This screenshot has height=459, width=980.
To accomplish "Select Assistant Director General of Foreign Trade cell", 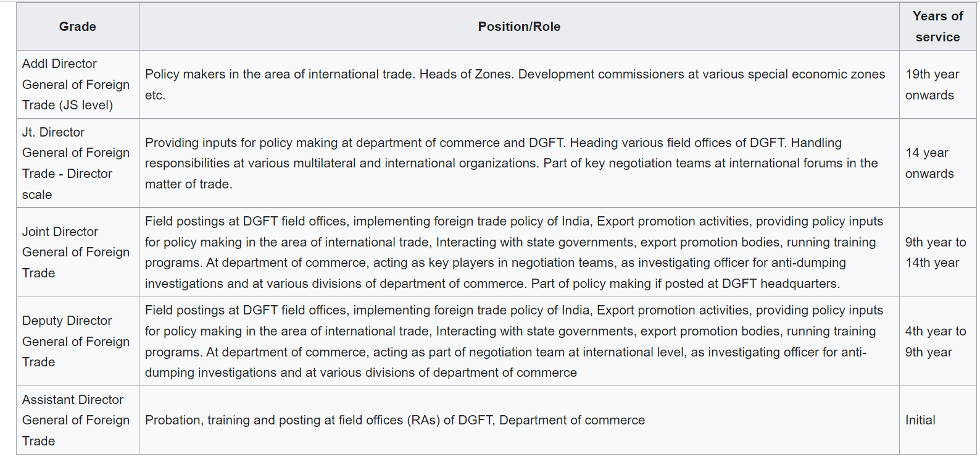I will point(76,420).
